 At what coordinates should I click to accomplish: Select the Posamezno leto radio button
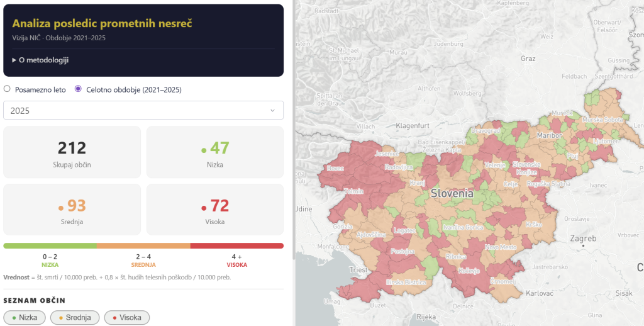coord(7,89)
